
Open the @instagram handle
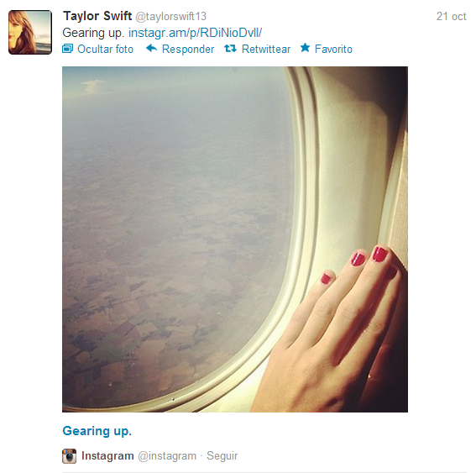click(167, 456)
